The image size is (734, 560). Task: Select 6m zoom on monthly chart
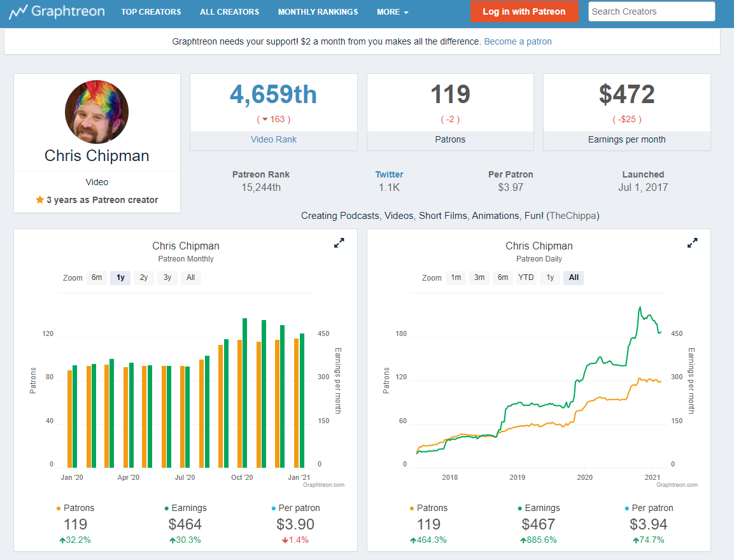pyautogui.click(x=97, y=277)
